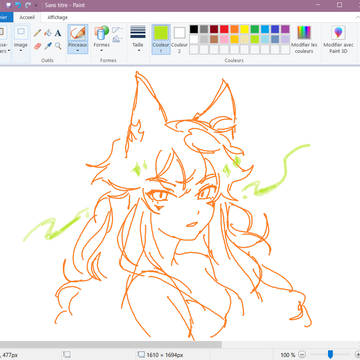Switch to the Affichage tab

tap(57, 17)
